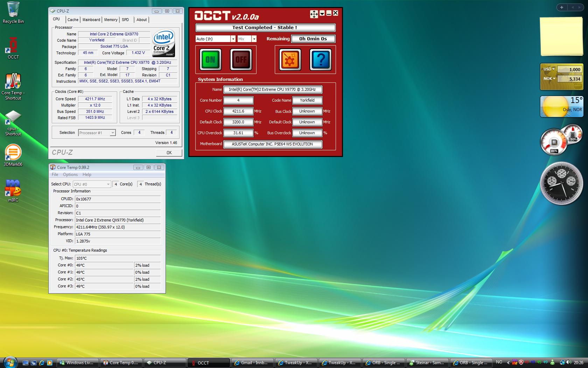
Task: Open Windows Media Player quick launch icon
Action: click(x=50, y=363)
